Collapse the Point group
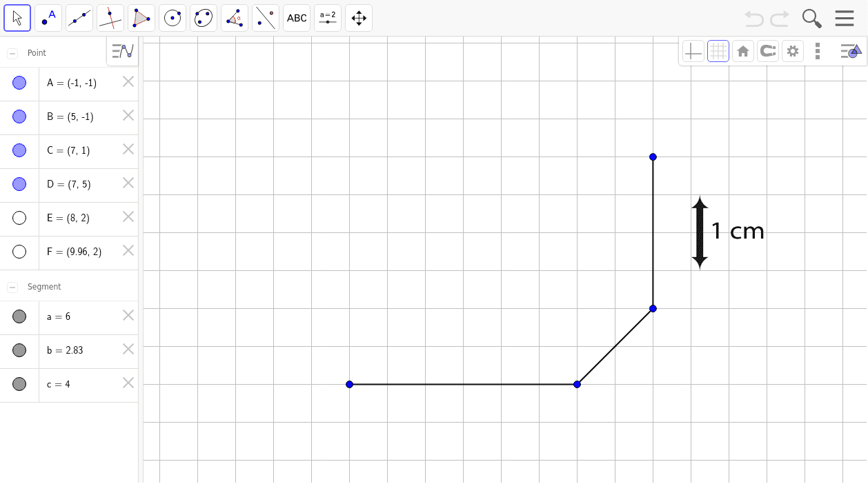The width and height of the screenshot is (868, 484). pyautogui.click(x=12, y=53)
